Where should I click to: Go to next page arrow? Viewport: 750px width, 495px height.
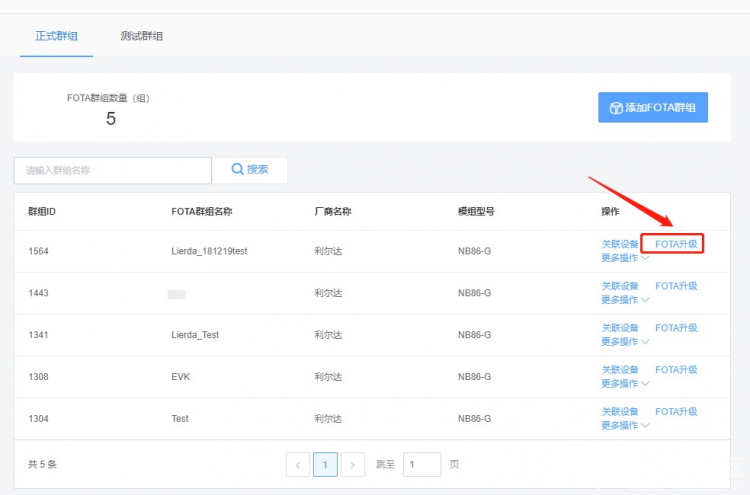[x=353, y=464]
